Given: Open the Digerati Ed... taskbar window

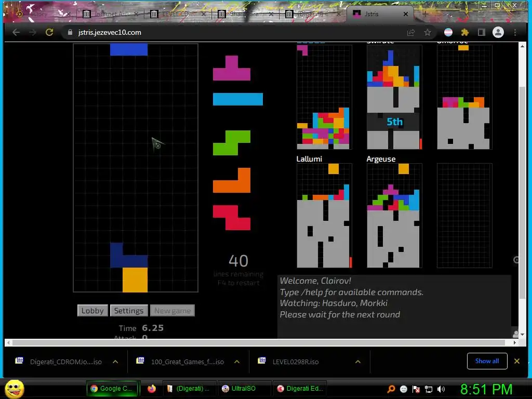Looking at the screenshot, I should 299,389.
